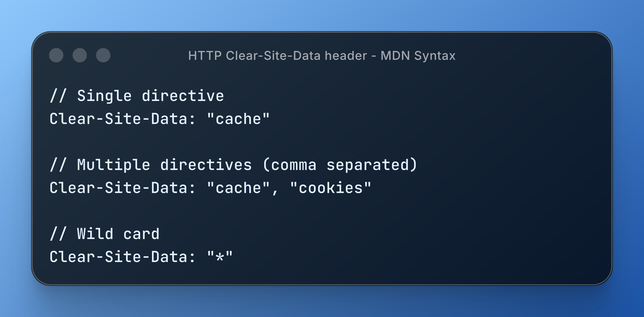Click the third gray window dot
Viewport: 644px width, 317px height.
tap(103, 55)
